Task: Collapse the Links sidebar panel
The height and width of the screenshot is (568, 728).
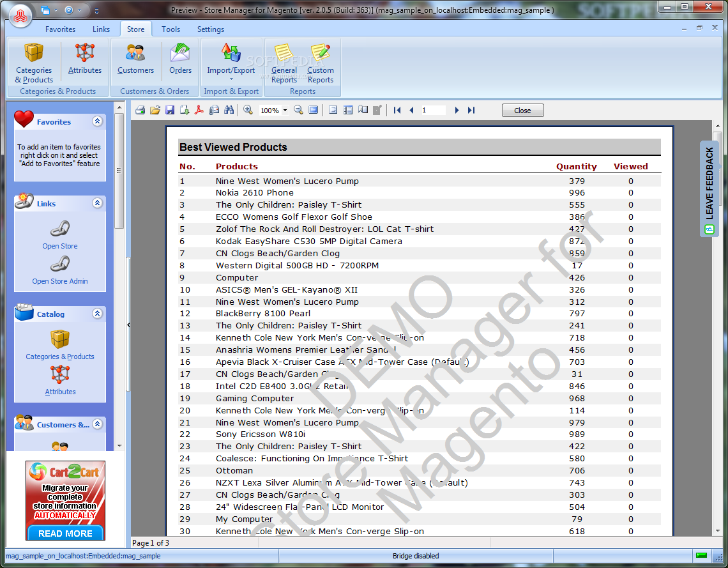Action: (97, 203)
